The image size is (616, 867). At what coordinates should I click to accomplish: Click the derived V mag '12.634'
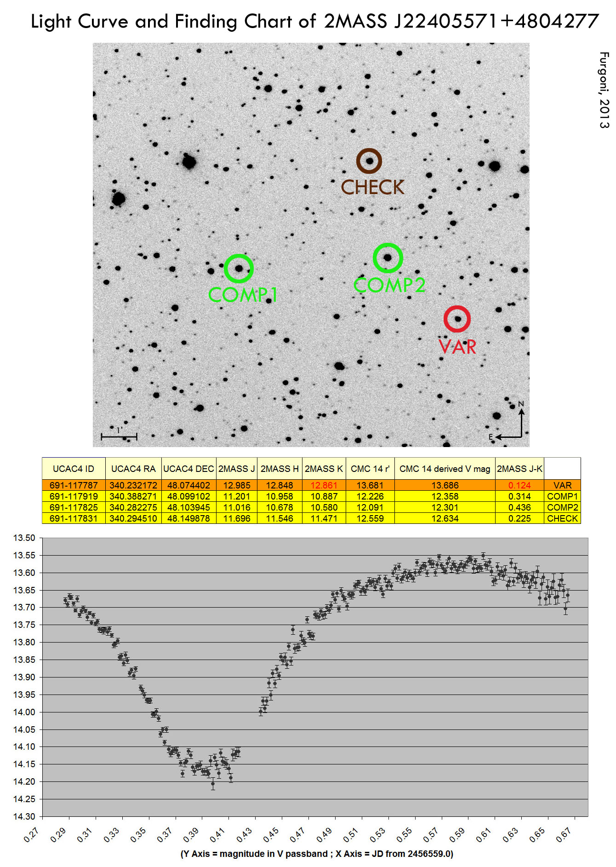[445, 518]
